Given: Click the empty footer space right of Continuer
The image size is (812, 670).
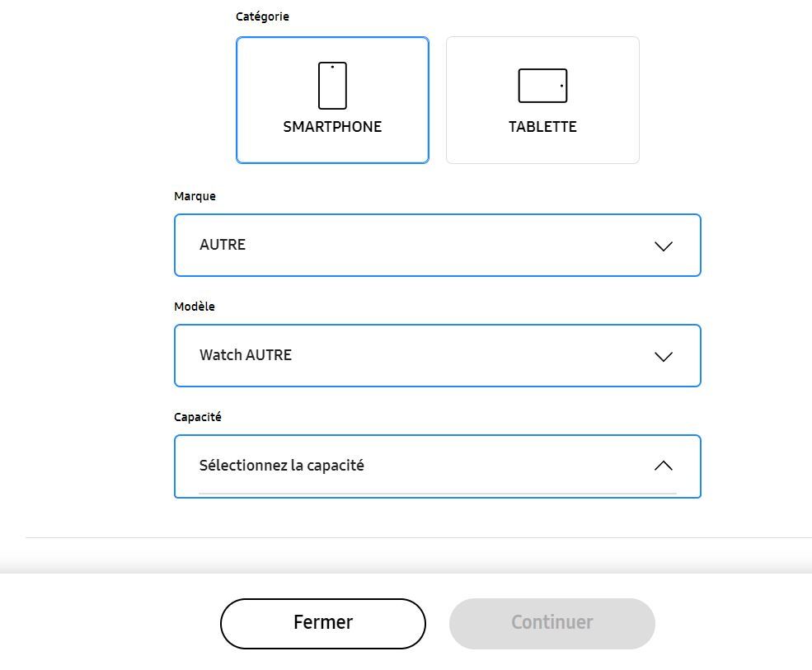Looking at the screenshot, I should click(x=734, y=623).
